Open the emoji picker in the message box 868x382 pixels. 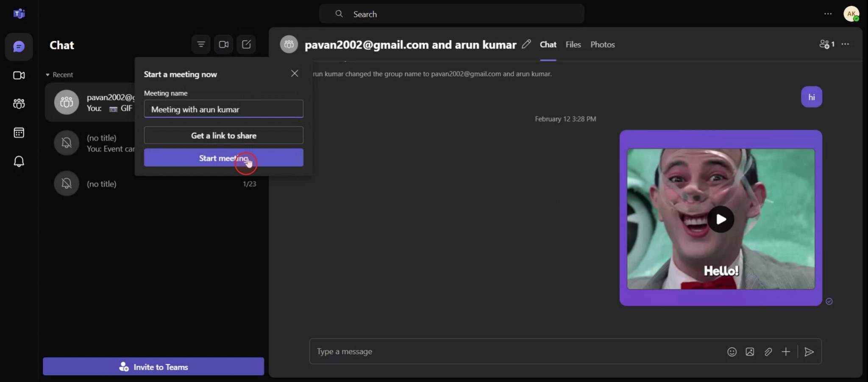click(732, 352)
